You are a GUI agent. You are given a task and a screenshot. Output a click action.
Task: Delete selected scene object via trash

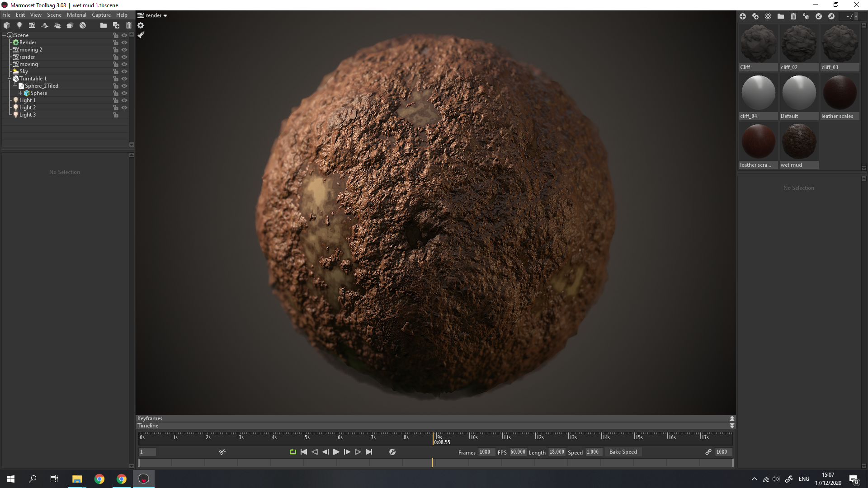tap(129, 25)
